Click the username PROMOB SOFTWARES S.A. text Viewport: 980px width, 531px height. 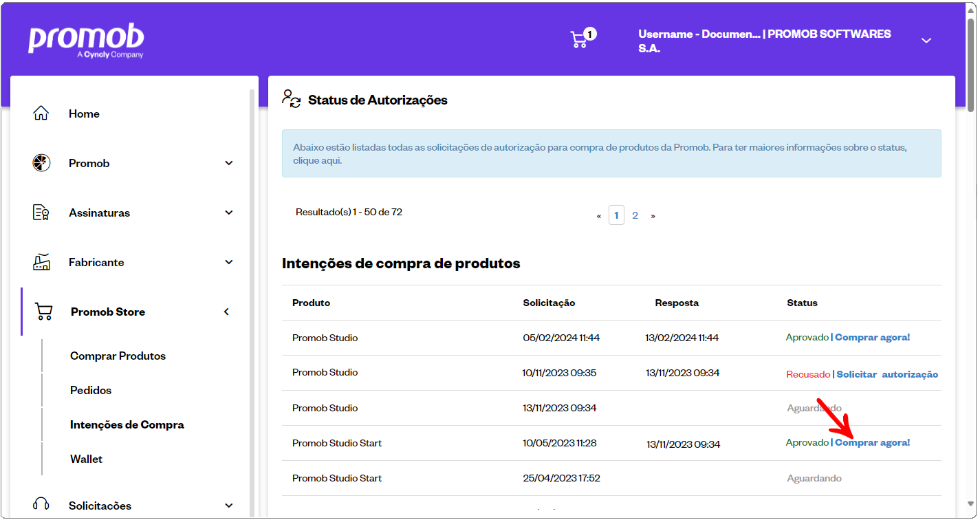[765, 41]
